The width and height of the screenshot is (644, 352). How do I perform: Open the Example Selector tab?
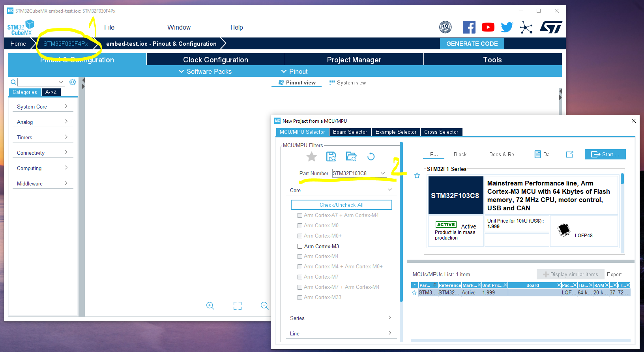(x=396, y=132)
